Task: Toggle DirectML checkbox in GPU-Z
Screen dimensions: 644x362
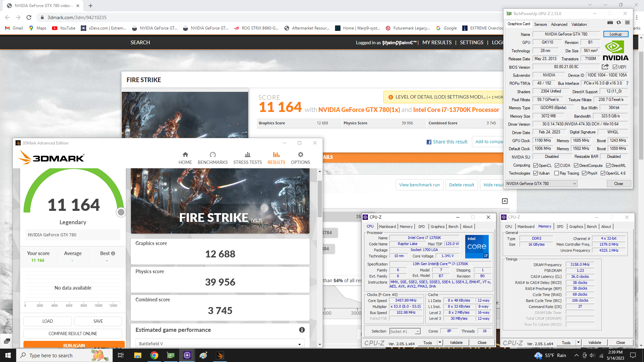Action: click(608, 166)
